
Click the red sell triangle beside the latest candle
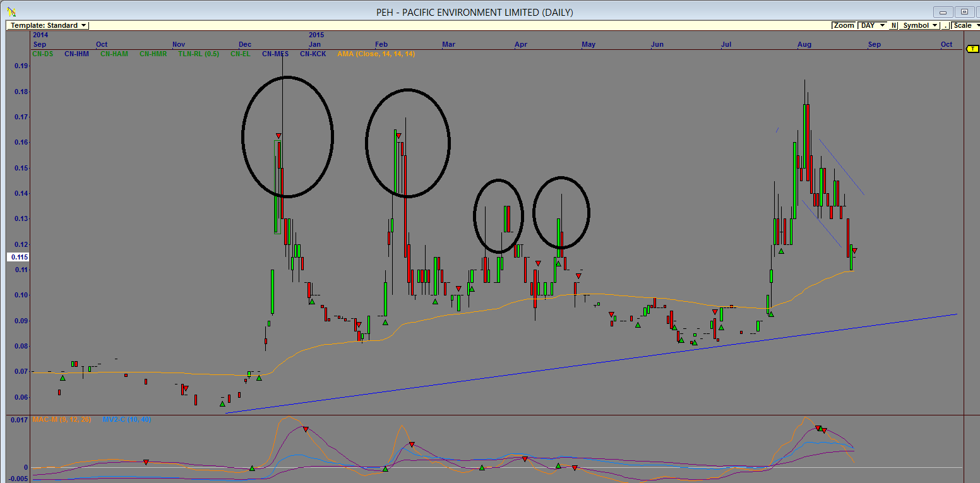854,251
